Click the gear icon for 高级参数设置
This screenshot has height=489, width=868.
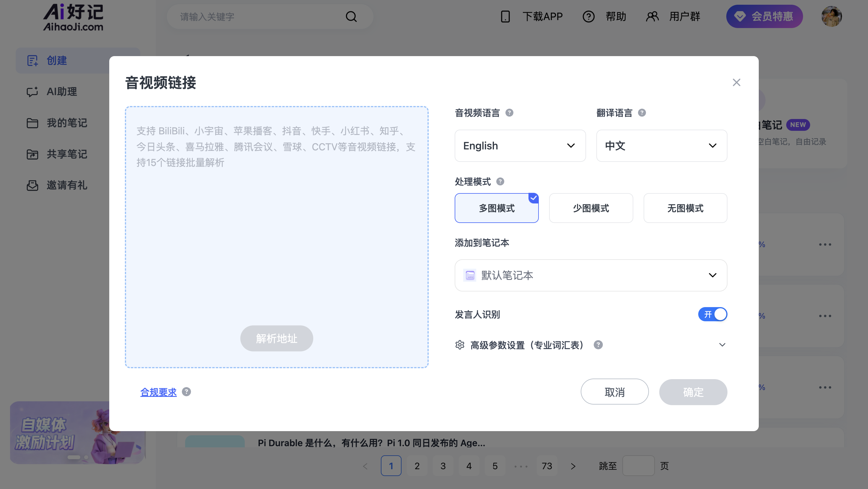point(460,344)
